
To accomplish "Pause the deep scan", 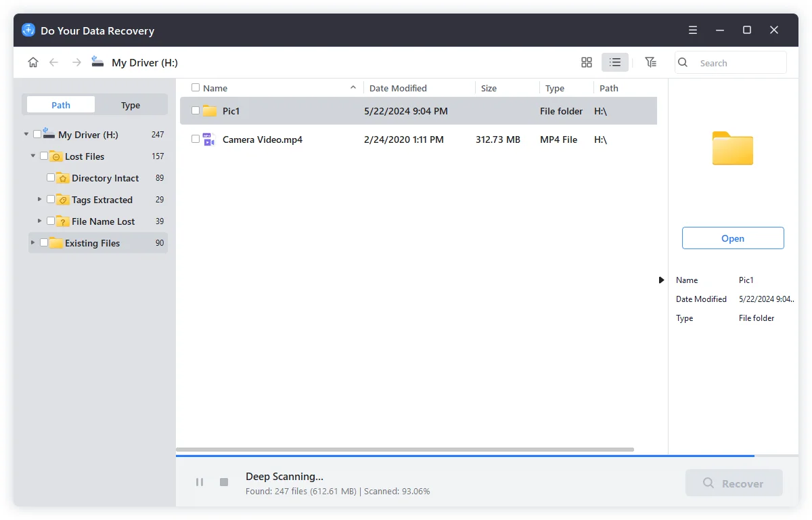I will (x=200, y=482).
